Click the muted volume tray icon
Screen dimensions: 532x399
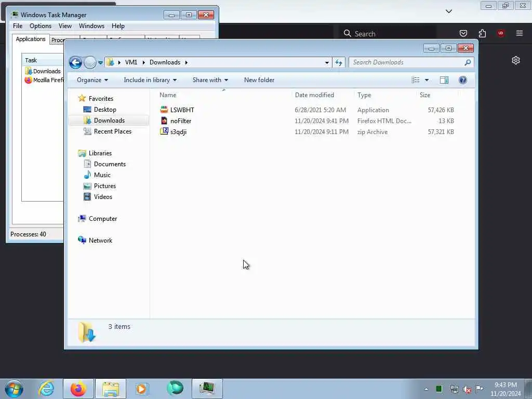click(467, 389)
